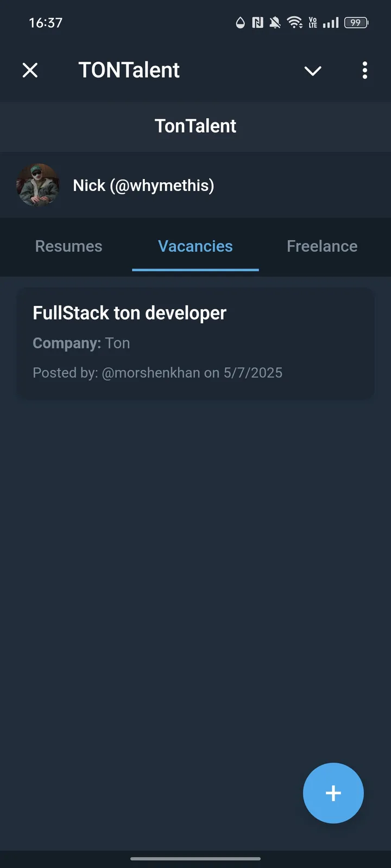
Task: Tap Nick's profile avatar photo
Action: [x=38, y=185]
